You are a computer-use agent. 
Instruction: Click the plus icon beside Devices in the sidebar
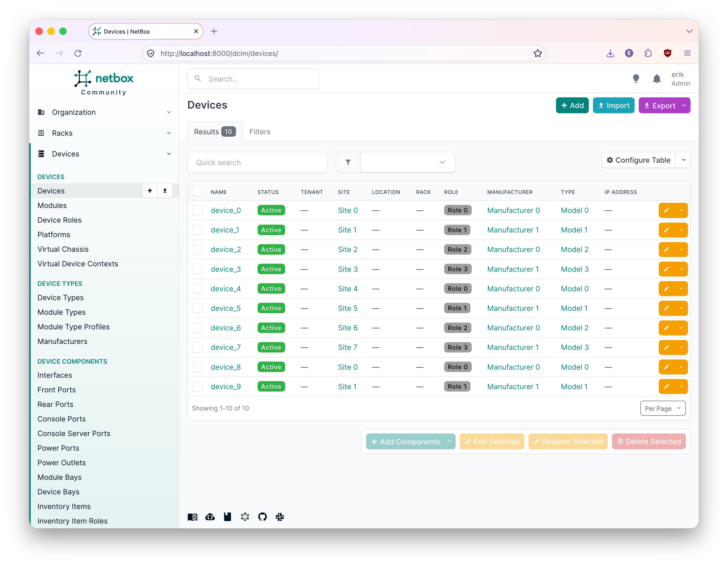point(150,191)
